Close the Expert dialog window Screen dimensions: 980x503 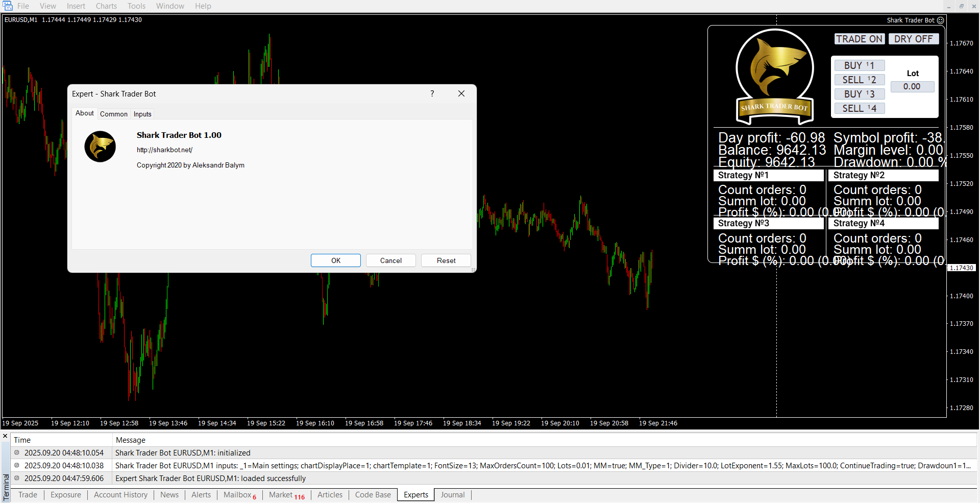(x=461, y=93)
